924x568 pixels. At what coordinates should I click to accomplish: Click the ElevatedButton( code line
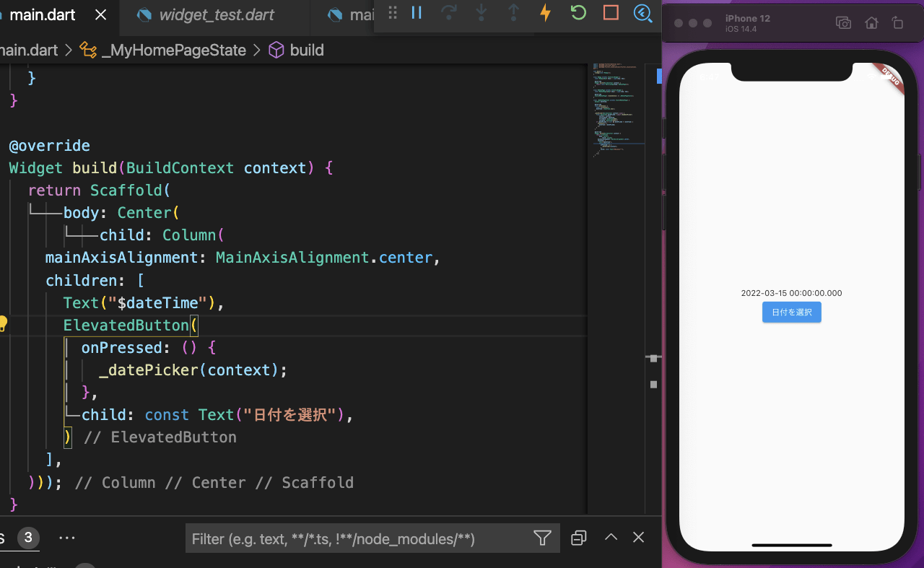[x=131, y=325]
